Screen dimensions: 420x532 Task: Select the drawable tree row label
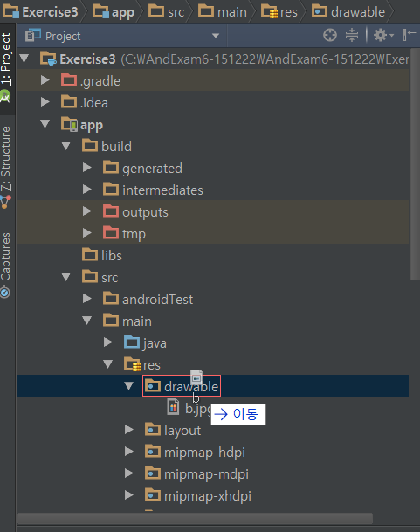click(191, 386)
